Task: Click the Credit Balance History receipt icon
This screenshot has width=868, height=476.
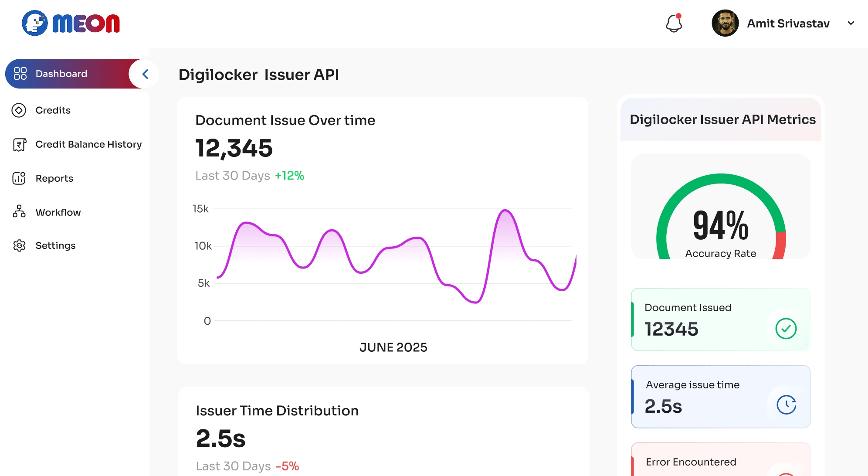Action: 19,144
